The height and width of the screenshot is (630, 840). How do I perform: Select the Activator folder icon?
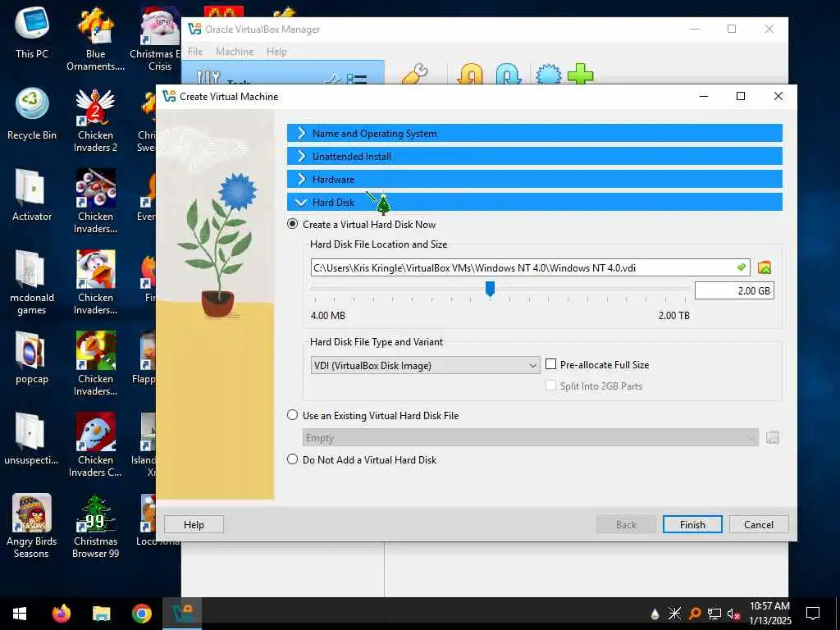coord(32,195)
